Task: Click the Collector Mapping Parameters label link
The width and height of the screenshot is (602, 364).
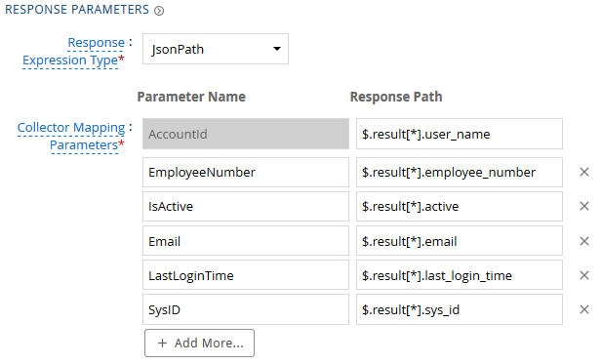Action: click(71, 137)
